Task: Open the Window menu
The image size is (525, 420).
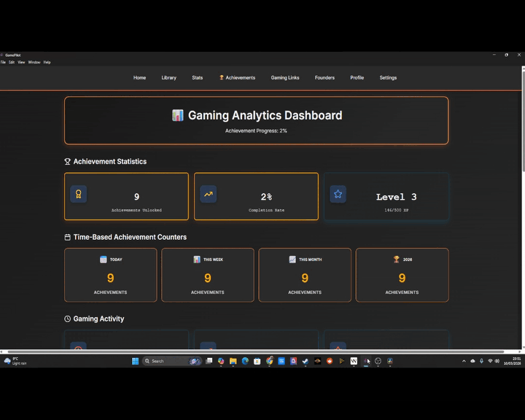Action: coord(34,63)
